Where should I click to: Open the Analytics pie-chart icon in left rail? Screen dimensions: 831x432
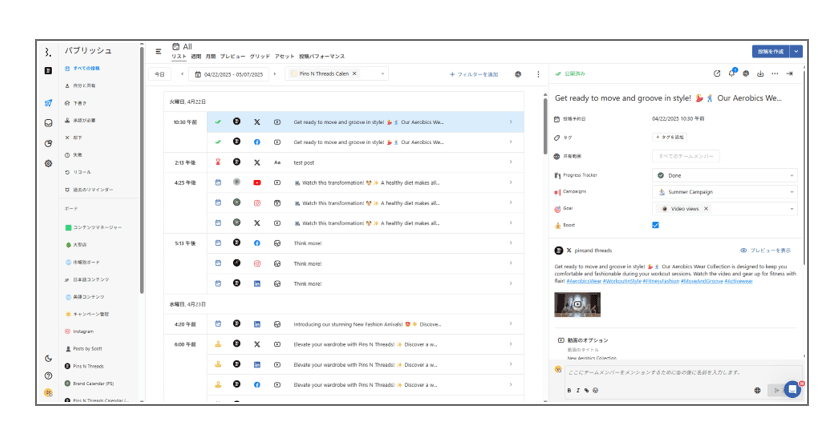(x=48, y=143)
